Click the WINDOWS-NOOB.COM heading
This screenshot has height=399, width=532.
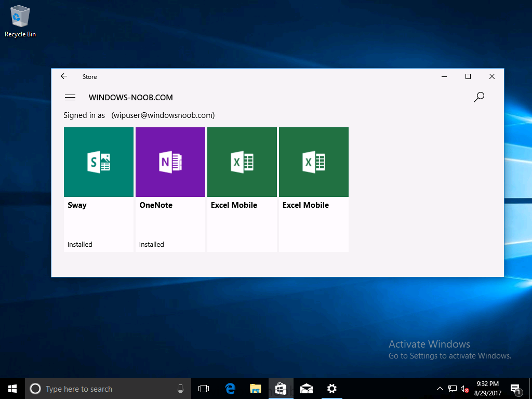(x=130, y=97)
